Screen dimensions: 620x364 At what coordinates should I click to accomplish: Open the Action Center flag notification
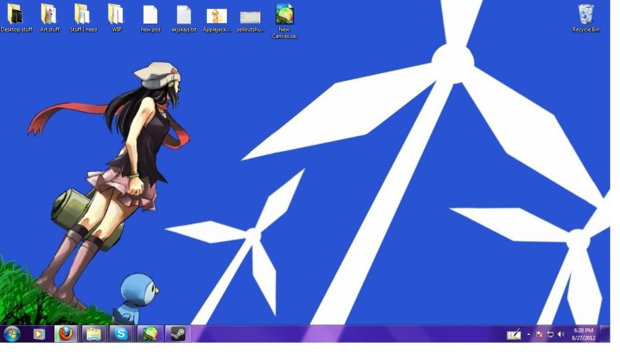[x=539, y=335]
